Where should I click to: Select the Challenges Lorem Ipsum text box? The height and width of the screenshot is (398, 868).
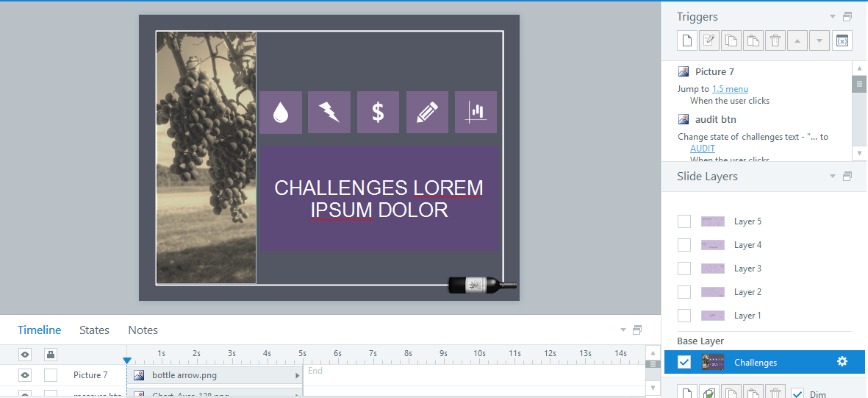point(379,199)
